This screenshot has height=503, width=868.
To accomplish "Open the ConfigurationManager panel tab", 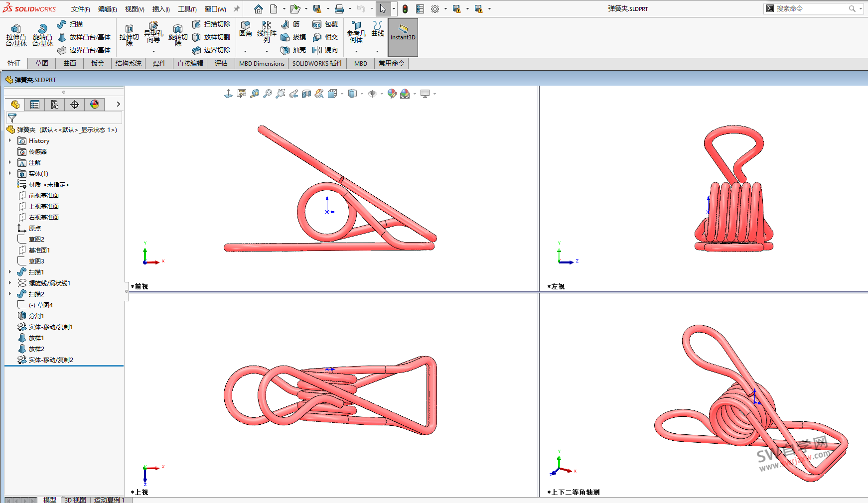I will point(55,104).
